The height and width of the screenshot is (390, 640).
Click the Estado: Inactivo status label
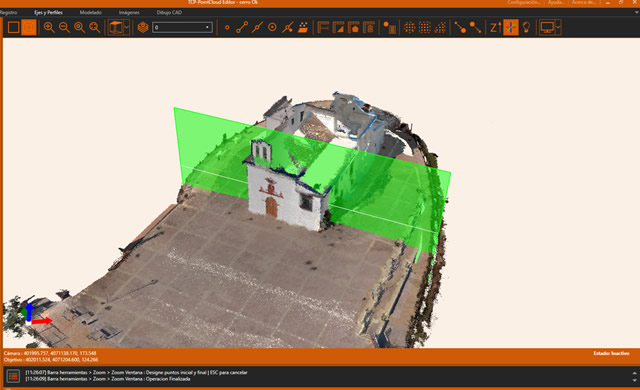(x=611, y=353)
